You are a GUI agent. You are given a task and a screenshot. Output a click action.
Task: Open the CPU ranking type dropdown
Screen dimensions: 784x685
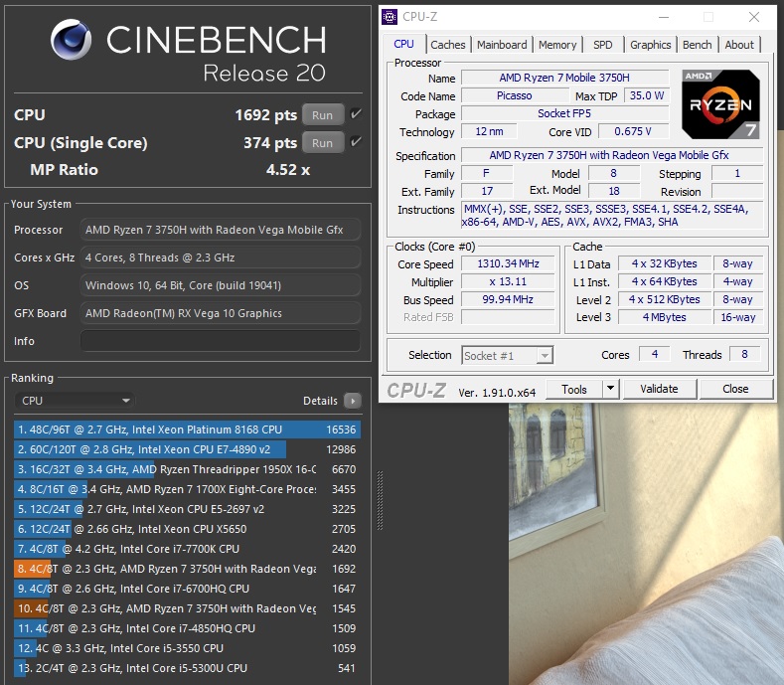[x=75, y=401]
